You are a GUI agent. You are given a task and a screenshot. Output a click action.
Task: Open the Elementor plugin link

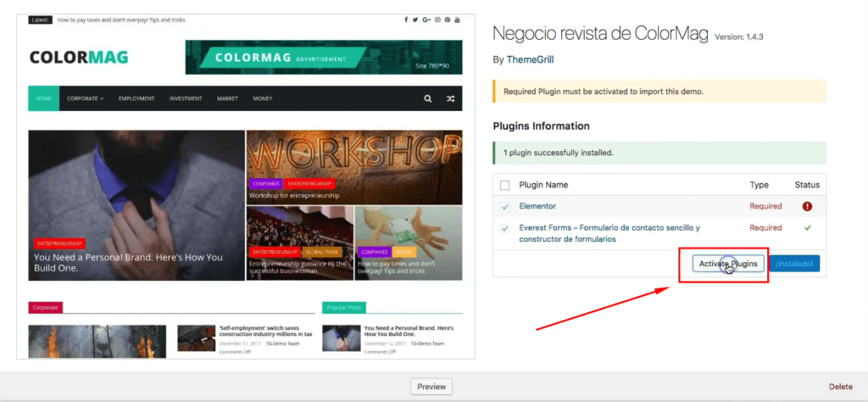pos(537,206)
